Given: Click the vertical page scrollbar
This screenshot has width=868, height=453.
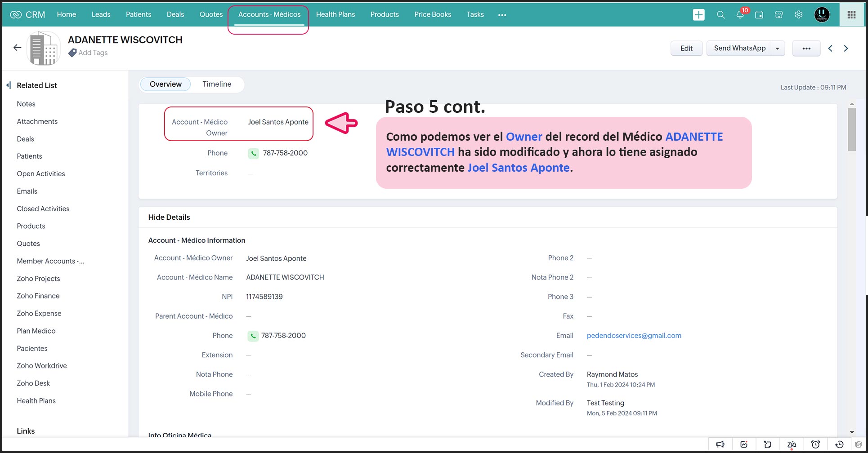Looking at the screenshot, I should coord(852,130).
